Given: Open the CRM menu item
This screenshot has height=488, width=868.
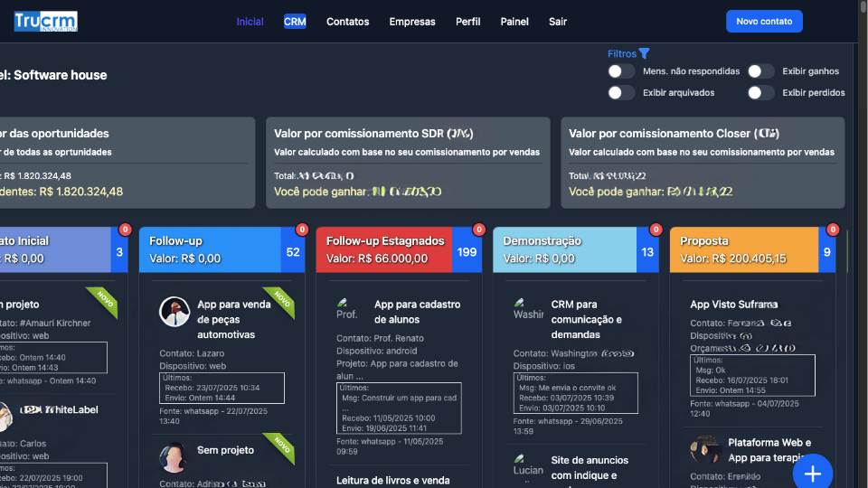Looking at the screenshot, I should pyautogui.click(x=295, y=22).
